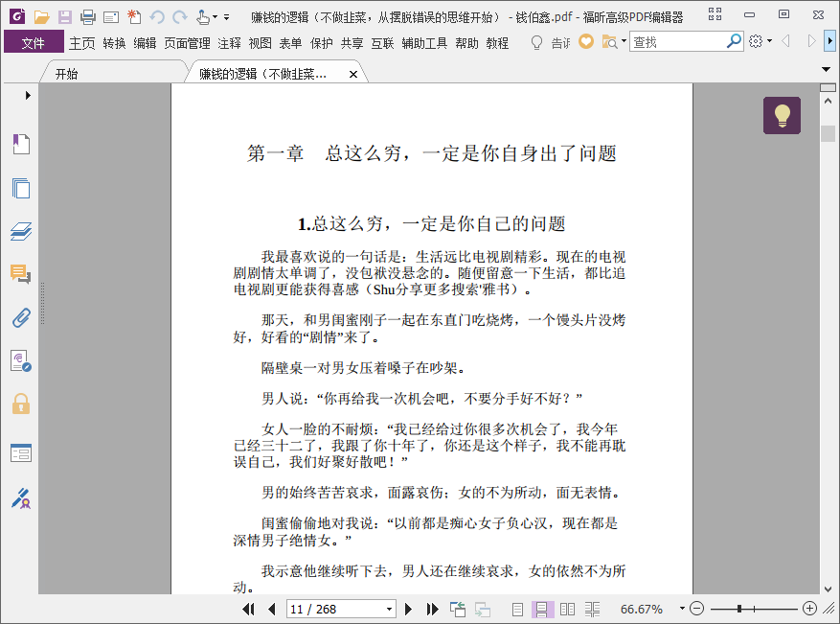Open the security lock panel
Viewport: 840px width, 624px height.
(x=21, y=404)
